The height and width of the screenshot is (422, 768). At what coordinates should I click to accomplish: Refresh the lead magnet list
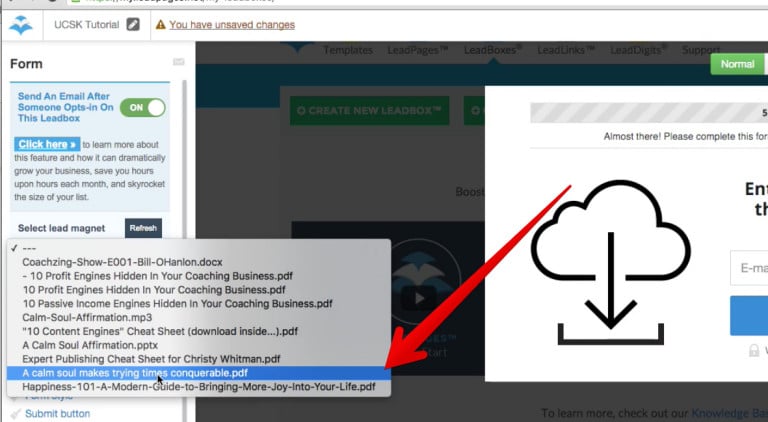click(143, 228)
